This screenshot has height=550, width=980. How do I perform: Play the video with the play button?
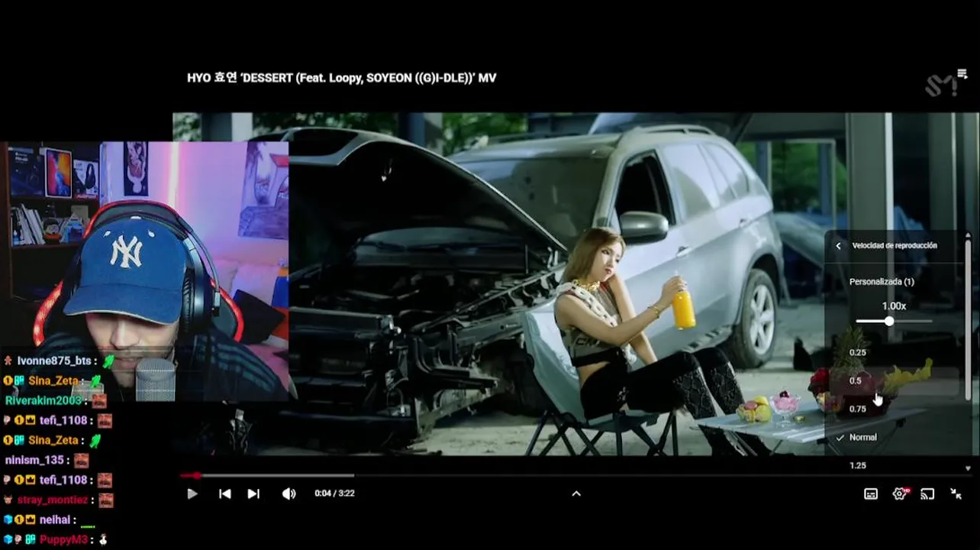[192, 493]
